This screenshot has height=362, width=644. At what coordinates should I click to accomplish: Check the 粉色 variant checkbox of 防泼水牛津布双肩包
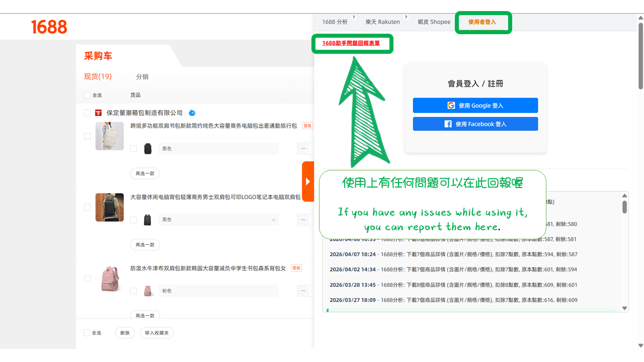[x=133, y=291]
